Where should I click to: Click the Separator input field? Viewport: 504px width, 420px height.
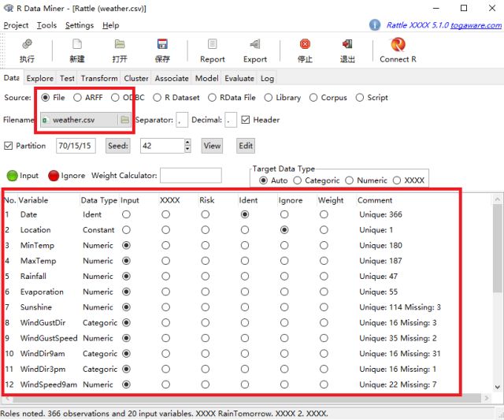tap(182, 120)
